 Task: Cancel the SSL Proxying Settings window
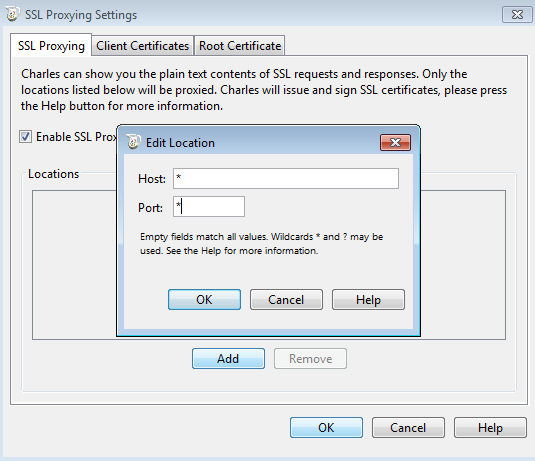tap(408, 428)
